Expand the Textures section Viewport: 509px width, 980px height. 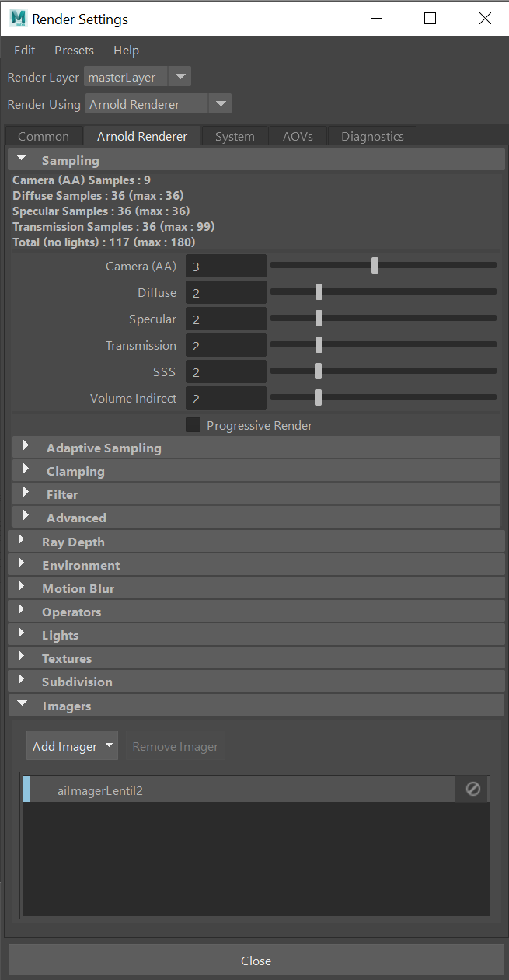point(256,658)
